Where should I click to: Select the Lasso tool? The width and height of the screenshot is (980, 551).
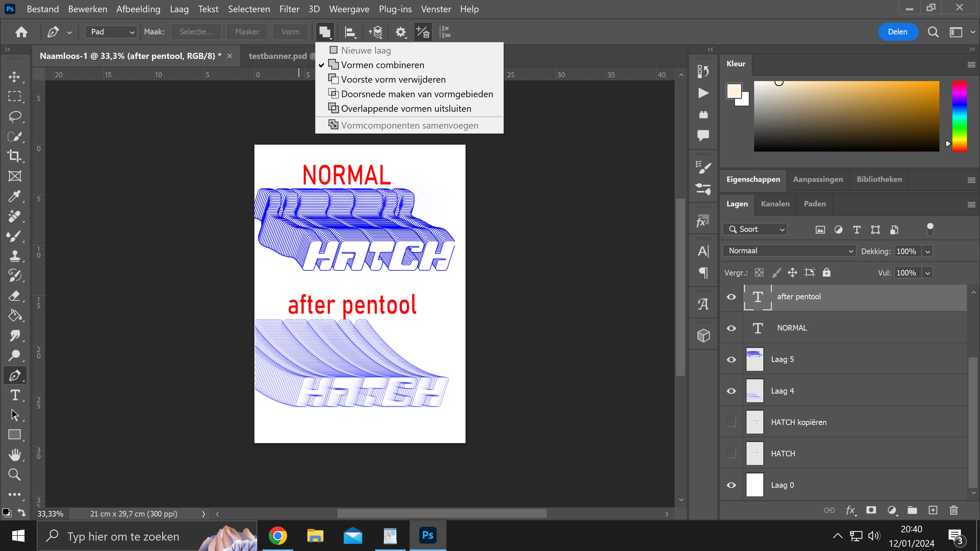[x=15, y=116]
